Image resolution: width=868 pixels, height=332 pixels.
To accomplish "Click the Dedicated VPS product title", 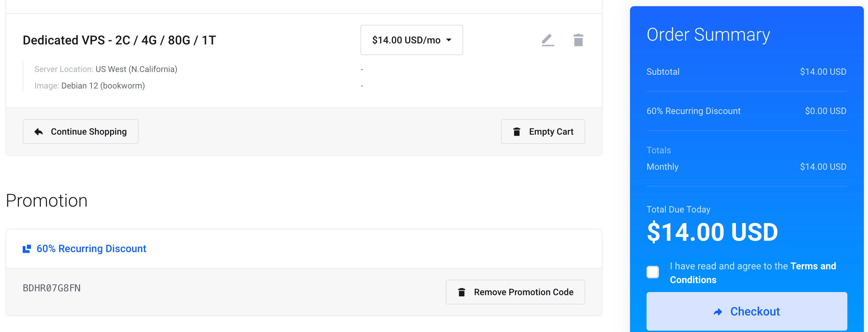I will [119, 40].
